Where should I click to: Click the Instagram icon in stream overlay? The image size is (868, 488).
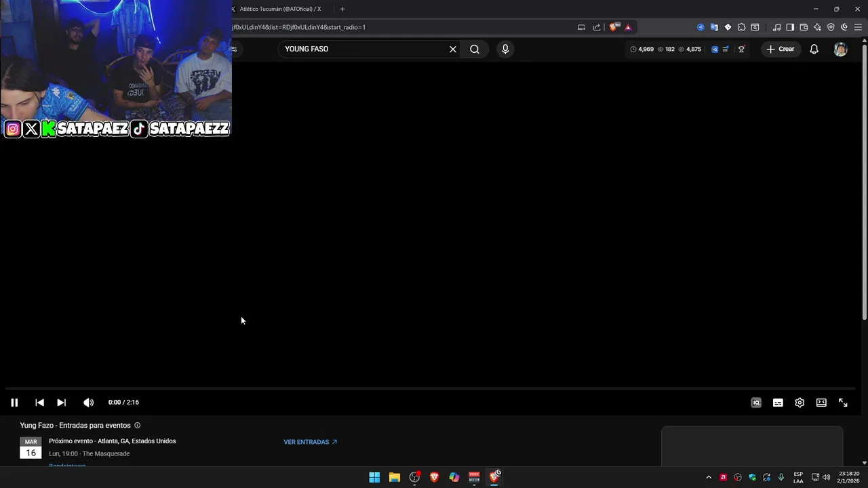coord(13,129)
